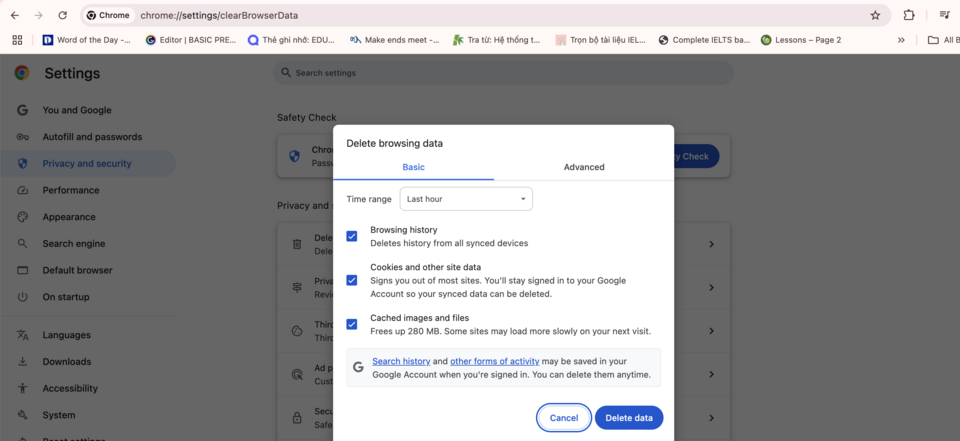Show more bookmarks via the chevron
The height and width of the screenshot is (441, 960).
click(x=901, y=40)
